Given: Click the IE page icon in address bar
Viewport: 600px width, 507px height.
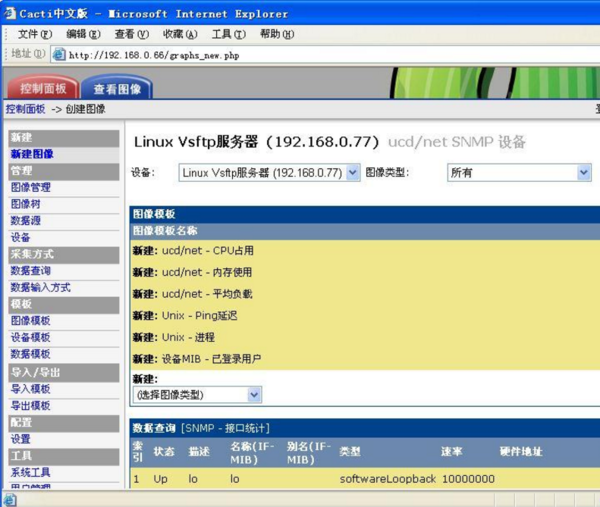Looking at the screenshot, I should click(x=59, y=55).
